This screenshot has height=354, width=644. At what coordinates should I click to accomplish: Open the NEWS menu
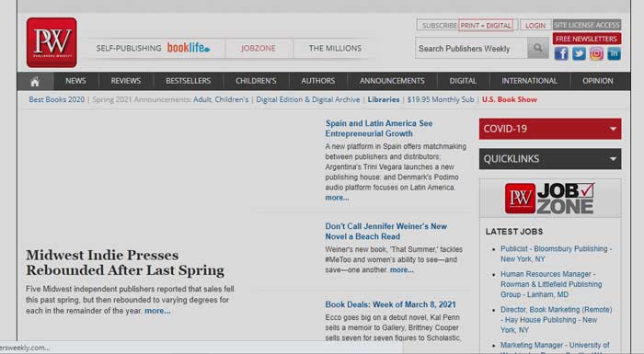[x=76, y=81]
